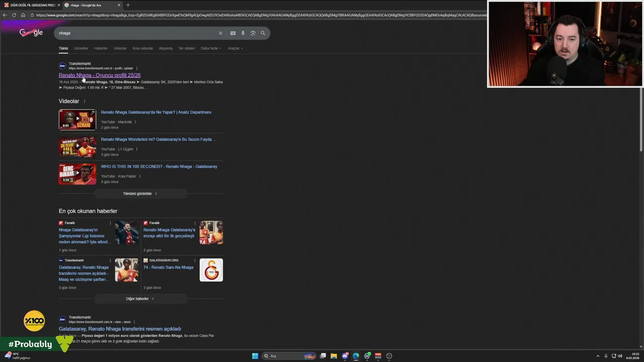Switch to the 'Kısa videolar' tab
This screenshot has width=644, height=362.
pos(143,48)
